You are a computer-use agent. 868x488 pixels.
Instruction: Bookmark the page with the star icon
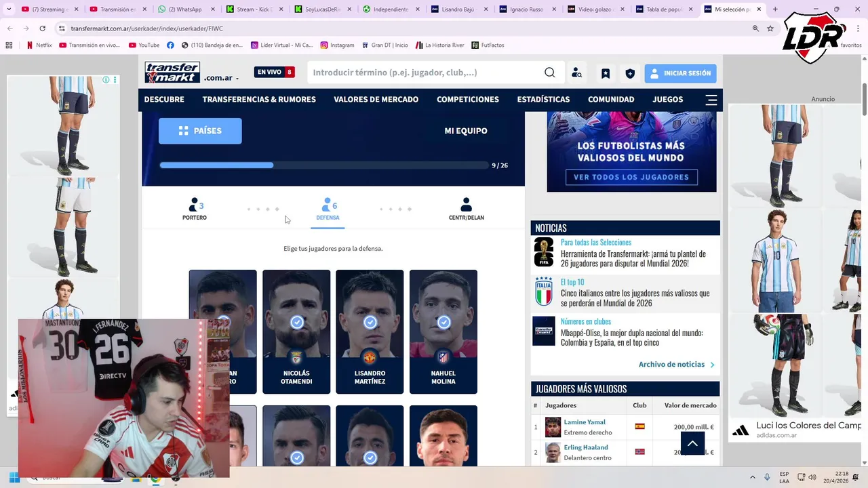click(x=770, y=28)
